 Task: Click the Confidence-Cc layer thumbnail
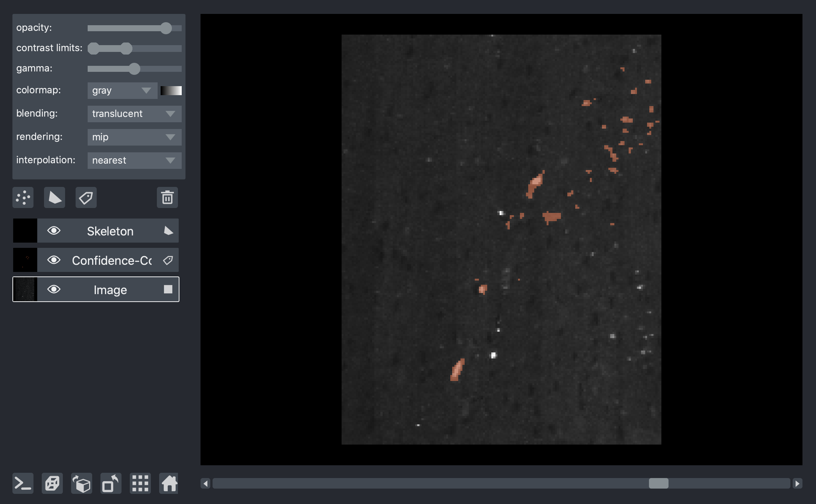25,260
